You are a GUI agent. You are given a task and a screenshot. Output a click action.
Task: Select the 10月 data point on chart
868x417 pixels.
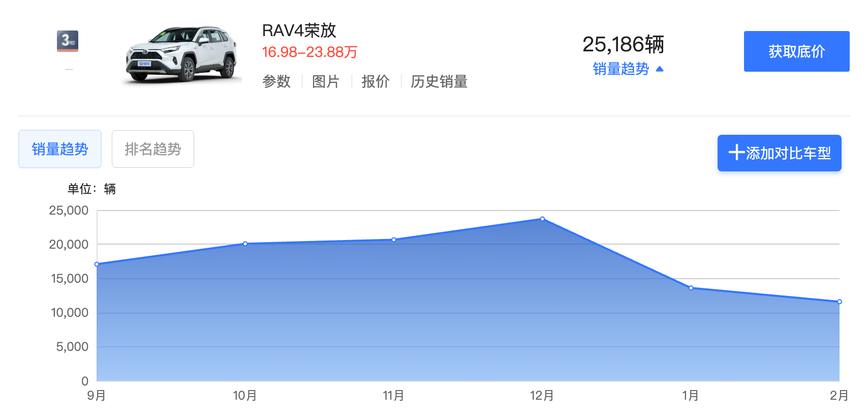245,244
